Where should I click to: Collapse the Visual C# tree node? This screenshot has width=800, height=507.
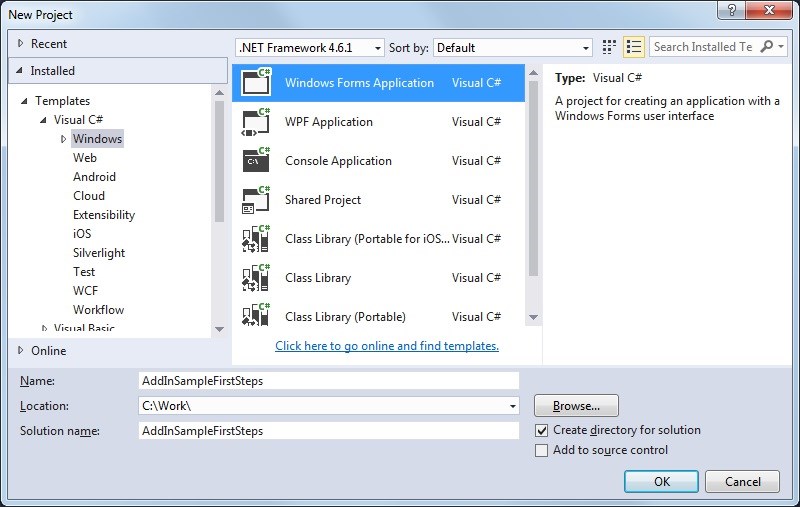point(43,120)
